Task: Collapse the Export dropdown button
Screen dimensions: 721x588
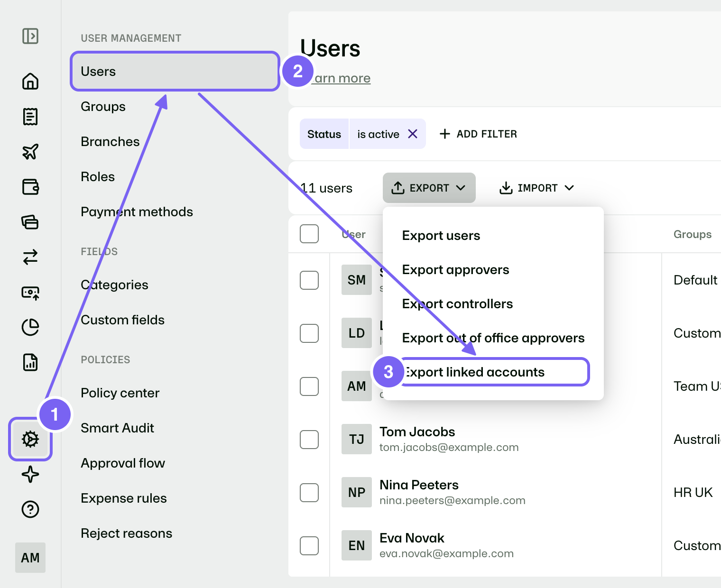Action: (x=429, y=188)
